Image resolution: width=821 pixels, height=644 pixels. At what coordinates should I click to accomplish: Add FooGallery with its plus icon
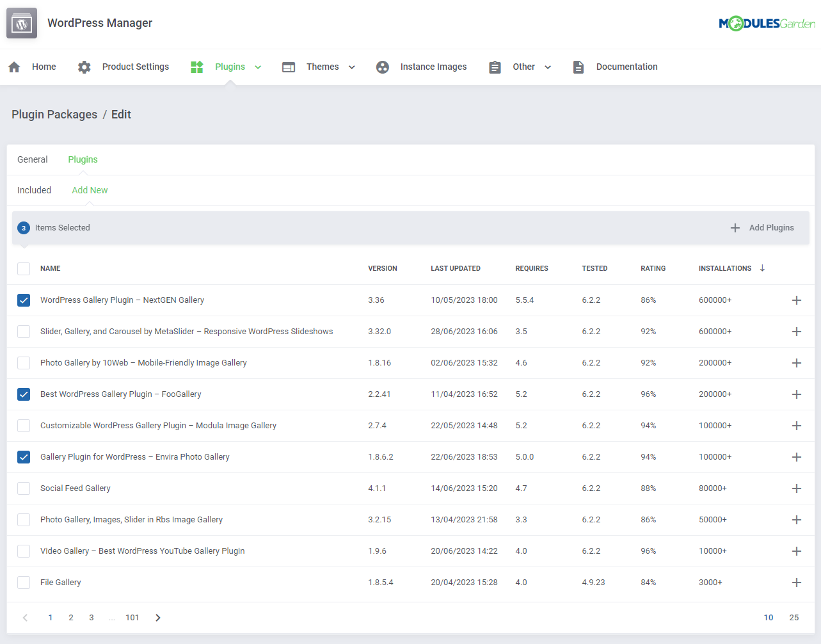click(x=797, y=394)
